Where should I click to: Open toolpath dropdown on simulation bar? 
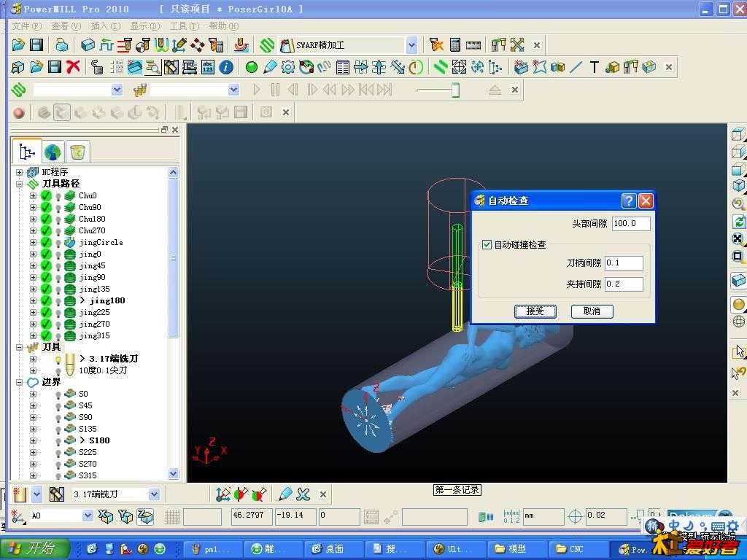coord(117,90)
